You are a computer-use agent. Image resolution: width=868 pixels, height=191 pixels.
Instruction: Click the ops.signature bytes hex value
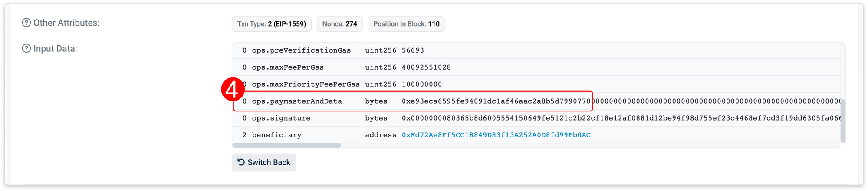tap(621, 118)
